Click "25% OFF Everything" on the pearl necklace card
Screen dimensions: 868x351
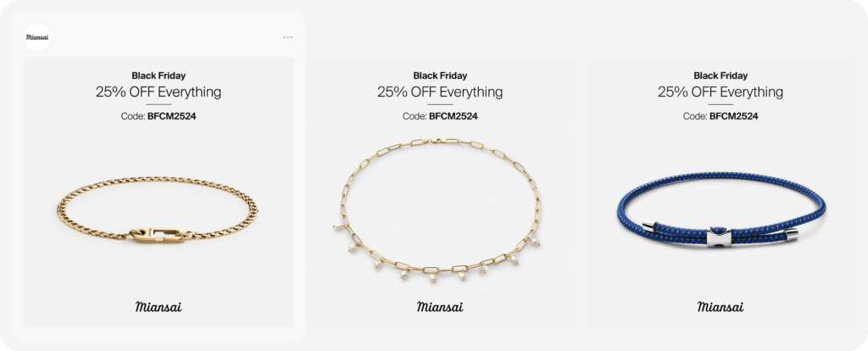[439, 92]
